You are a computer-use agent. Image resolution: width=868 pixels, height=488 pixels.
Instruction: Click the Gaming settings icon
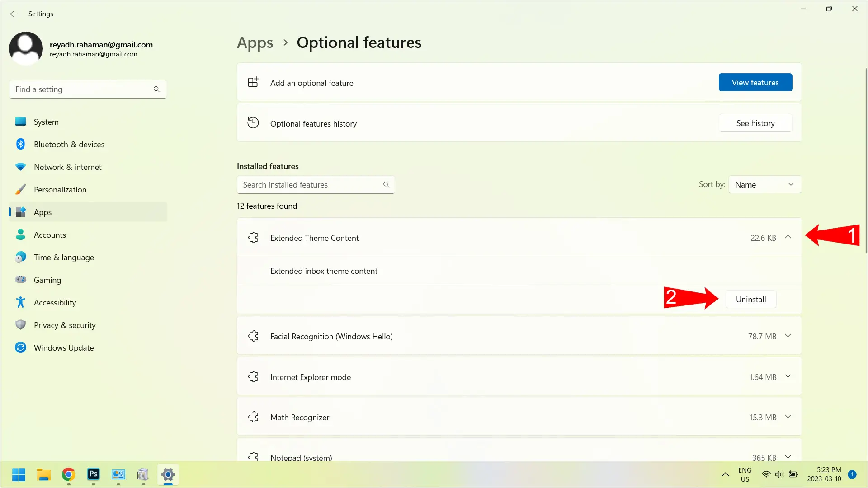[21, 279]
